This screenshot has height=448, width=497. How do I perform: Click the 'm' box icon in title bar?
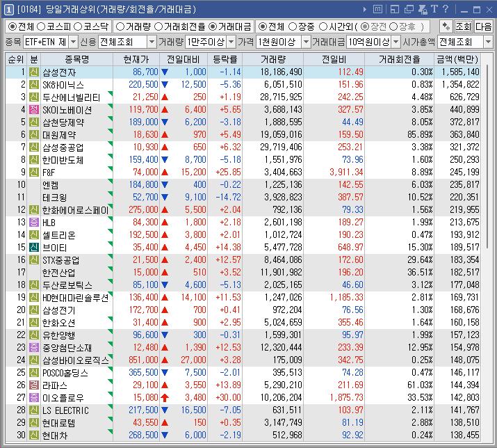point(377,10)
